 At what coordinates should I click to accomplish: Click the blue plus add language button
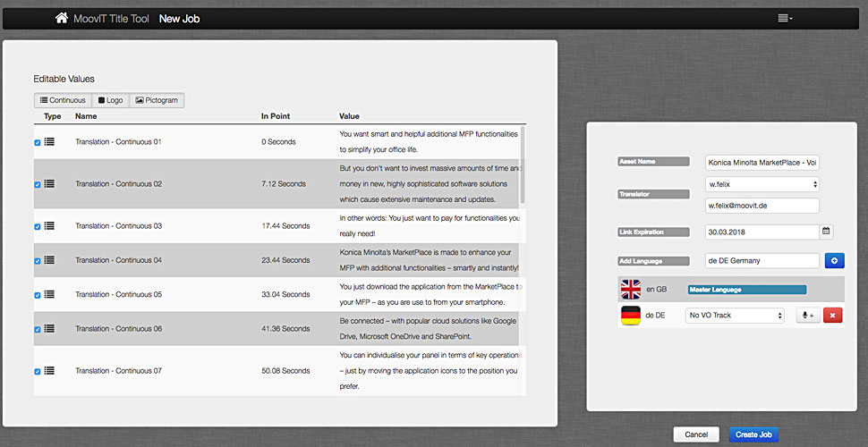[834, 260]
